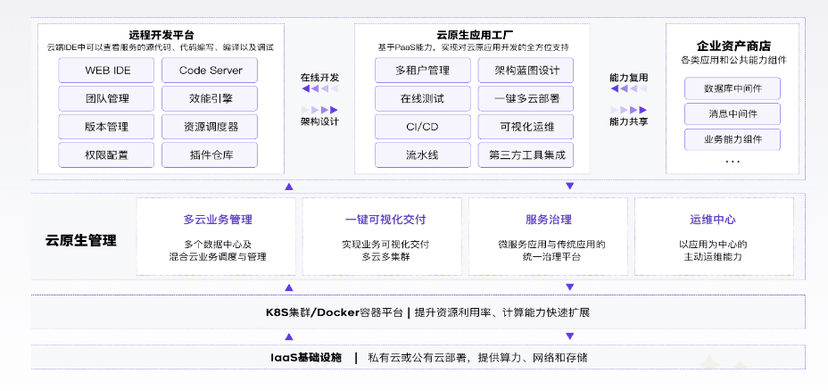Open the 权限配置 module
The height and width of the screenshot is (391, 828).
coord(106,155)
